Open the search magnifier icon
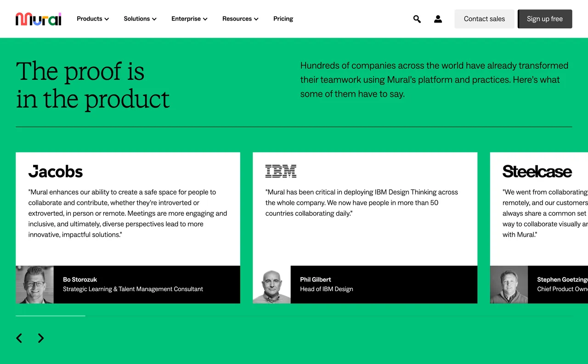This screenshot has width=588, height=364. 417,19
